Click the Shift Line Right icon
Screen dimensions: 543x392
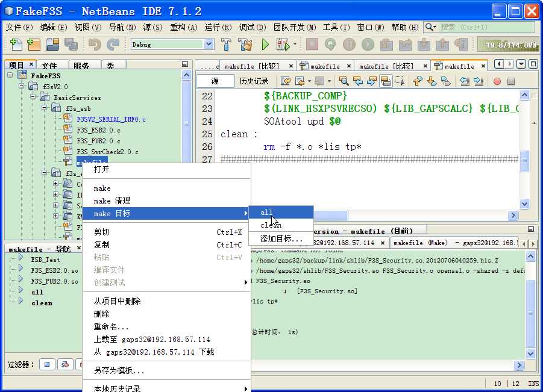tap(479, 81)
